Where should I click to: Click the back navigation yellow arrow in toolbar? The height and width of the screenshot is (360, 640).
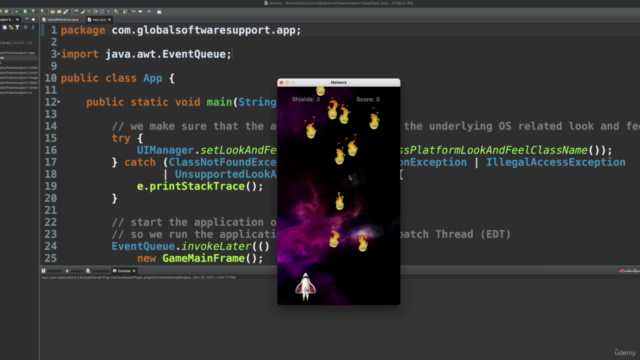click(140, 11)
